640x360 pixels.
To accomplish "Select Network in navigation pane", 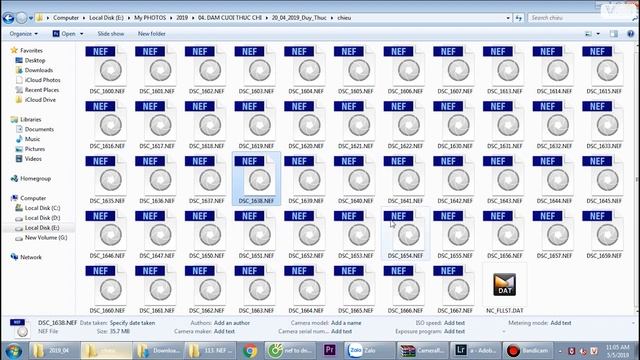I will point(31,257).
